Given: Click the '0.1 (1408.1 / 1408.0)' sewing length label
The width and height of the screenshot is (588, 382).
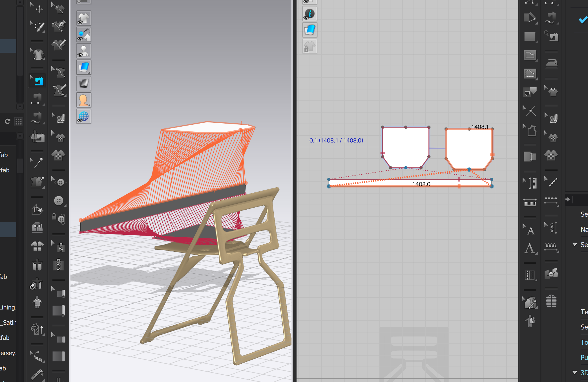Looking at the screenshot, I should point(336,140).
